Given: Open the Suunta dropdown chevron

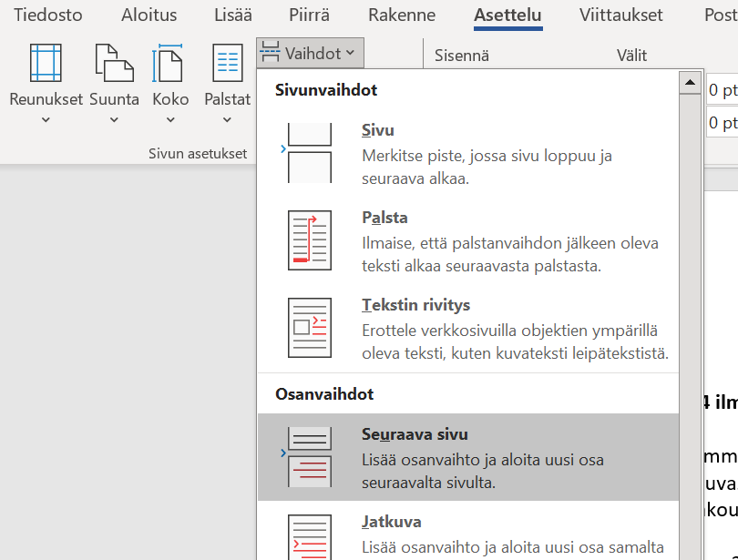Looking at the screenshot, I should (114, 118).
